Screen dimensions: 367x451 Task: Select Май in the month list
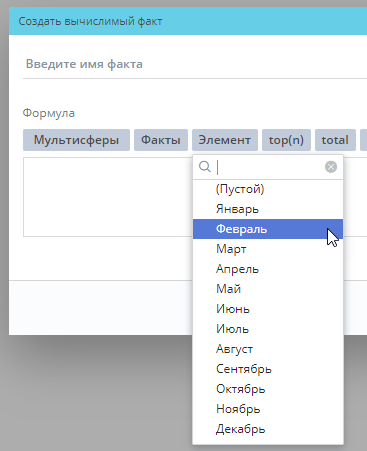[268, 289]
